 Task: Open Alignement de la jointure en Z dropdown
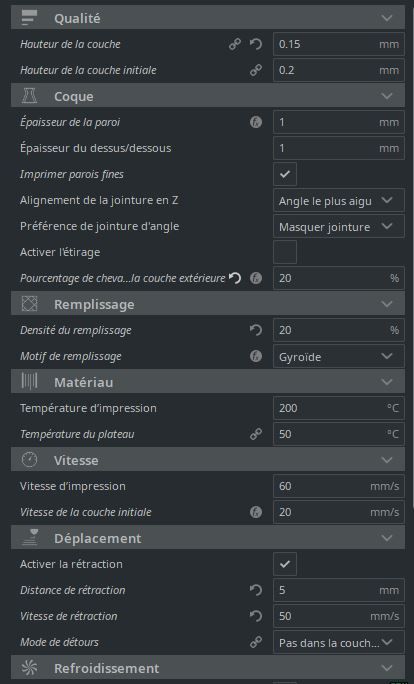339,200
